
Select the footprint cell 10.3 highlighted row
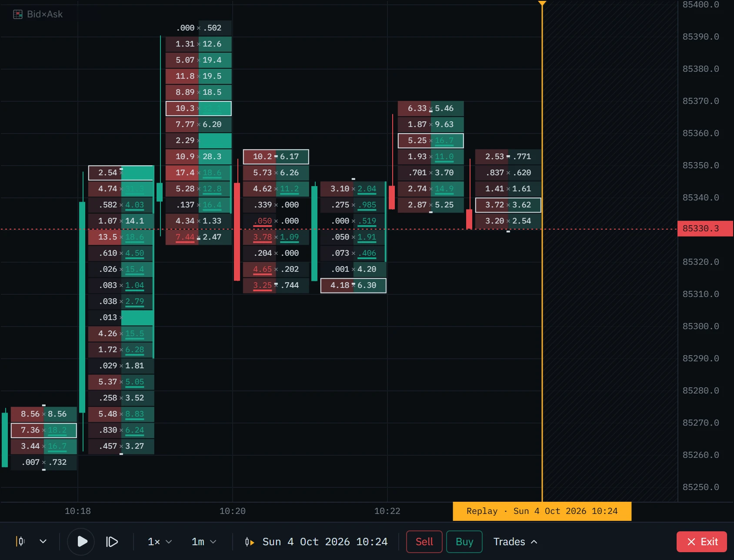[198, 108]
